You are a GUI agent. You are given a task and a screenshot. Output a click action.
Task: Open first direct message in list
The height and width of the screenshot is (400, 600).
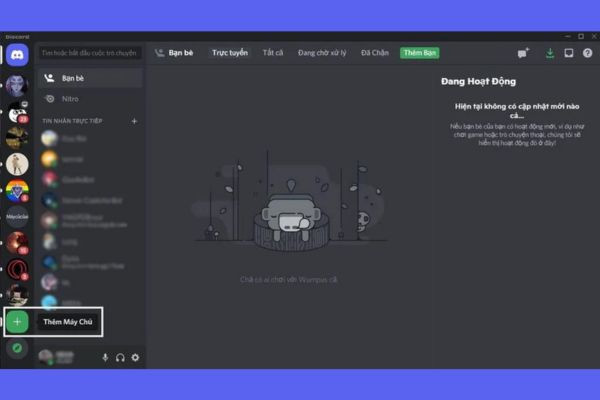pos(91,138)
